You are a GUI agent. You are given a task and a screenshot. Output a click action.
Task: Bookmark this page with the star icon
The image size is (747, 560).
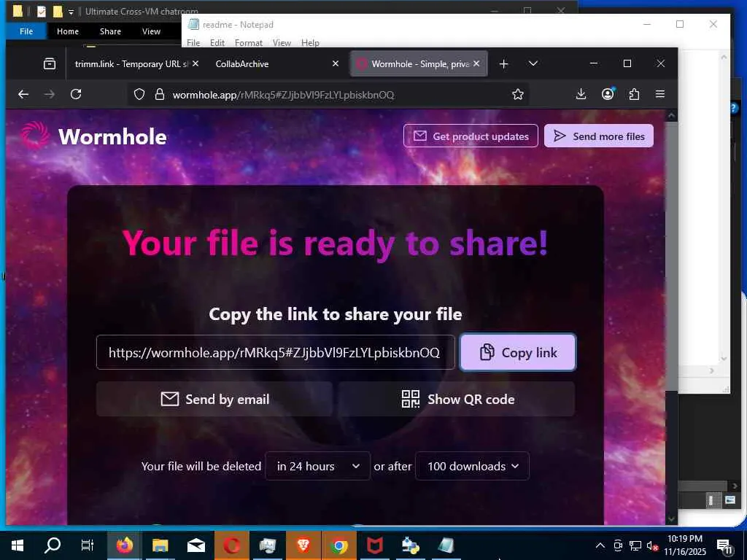pos(518,94)
